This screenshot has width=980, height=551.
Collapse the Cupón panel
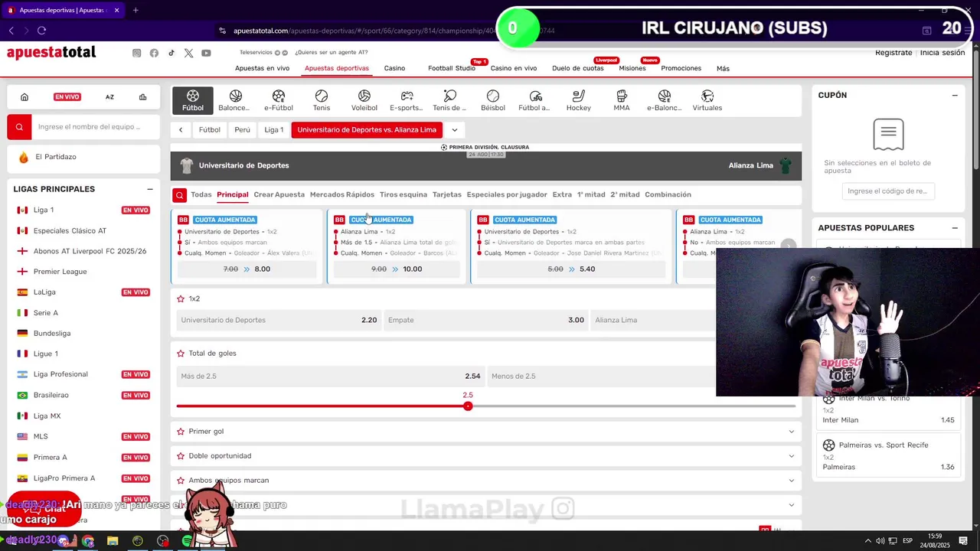(955, 96)
